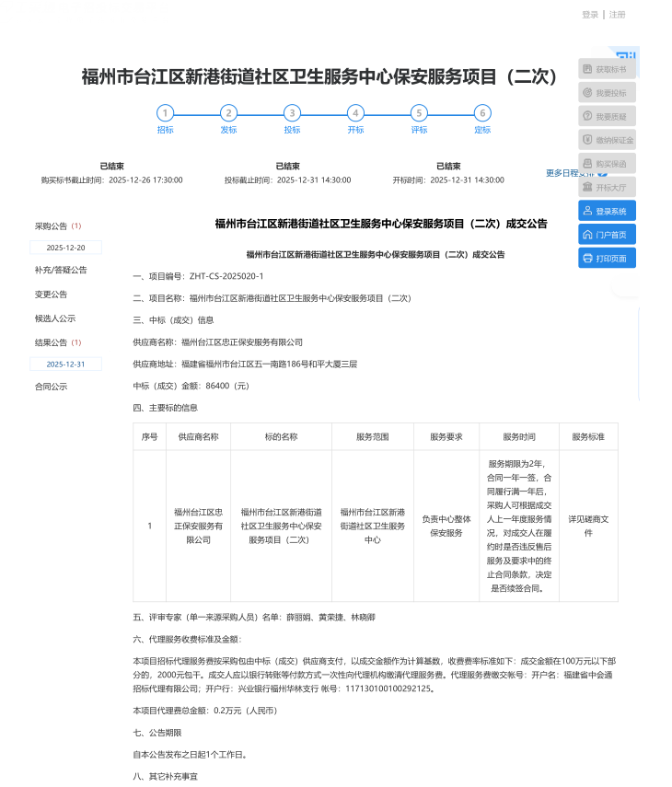Open the 采购公告 section in sidebar
The height and width of the screenshot is (787, 672).
click(52, 226)
